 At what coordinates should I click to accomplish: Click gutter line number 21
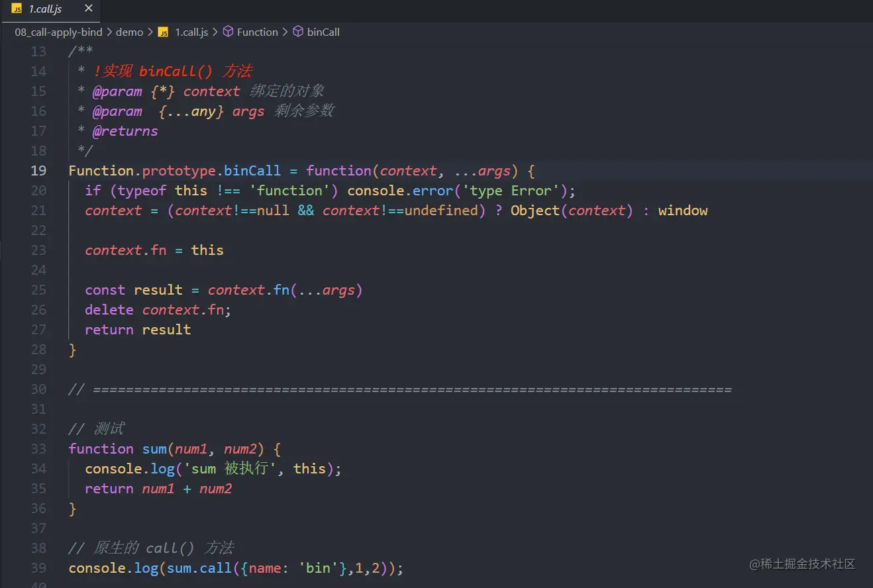pos(38,211)
